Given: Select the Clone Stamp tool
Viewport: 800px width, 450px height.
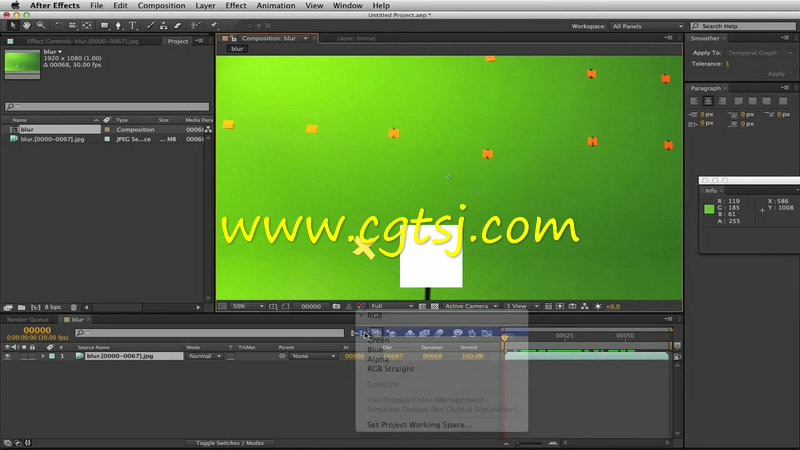Looking at the screenshot, I should (x=164, y=25).
